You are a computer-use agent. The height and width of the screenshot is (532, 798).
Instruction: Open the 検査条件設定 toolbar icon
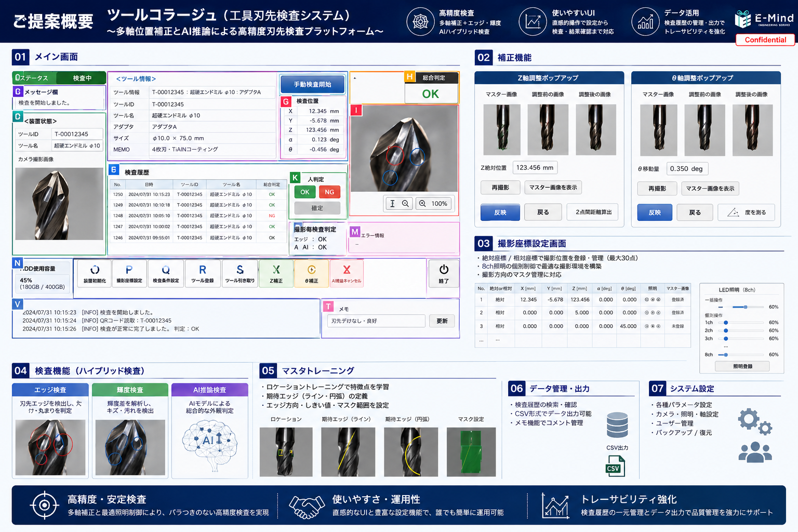pyautogui.click(x=166, y=273)
